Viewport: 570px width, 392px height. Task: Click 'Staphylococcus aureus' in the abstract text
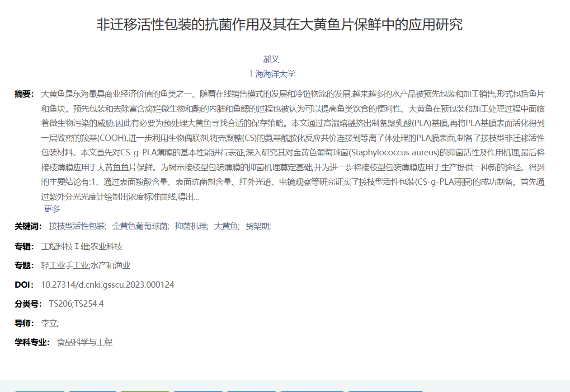pyautogui.click(x=393, y=152)
